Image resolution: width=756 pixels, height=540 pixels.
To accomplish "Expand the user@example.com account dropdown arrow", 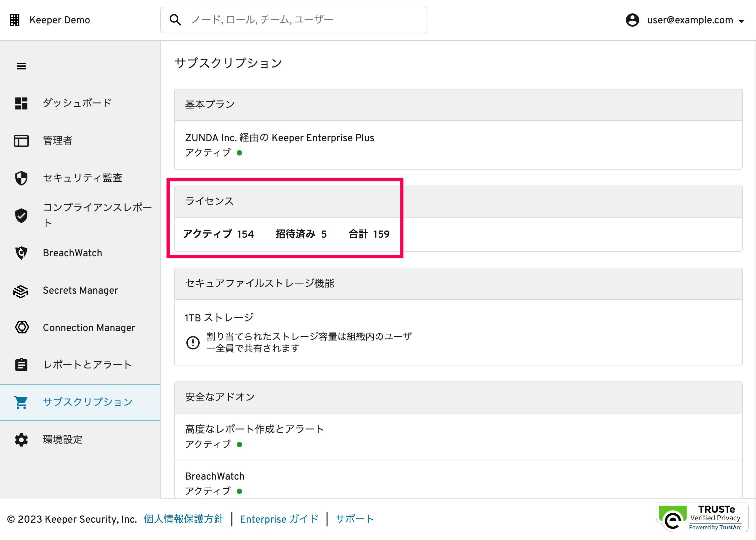I will (741, 21).
